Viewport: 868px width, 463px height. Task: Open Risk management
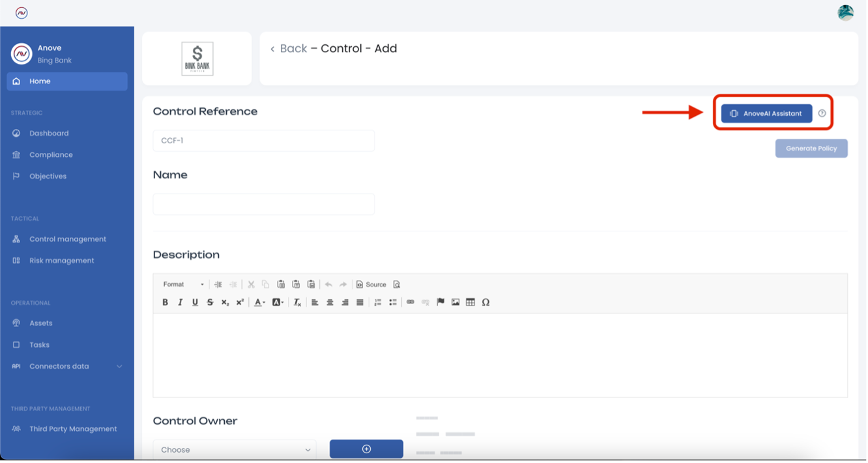click(x=62, y=260)
